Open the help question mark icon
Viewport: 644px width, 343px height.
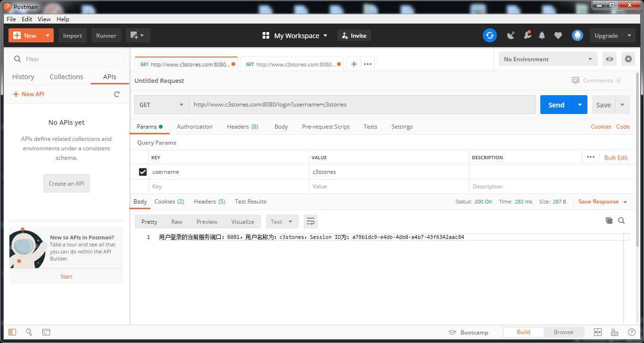pyautogui.click(x=631, y=332)
